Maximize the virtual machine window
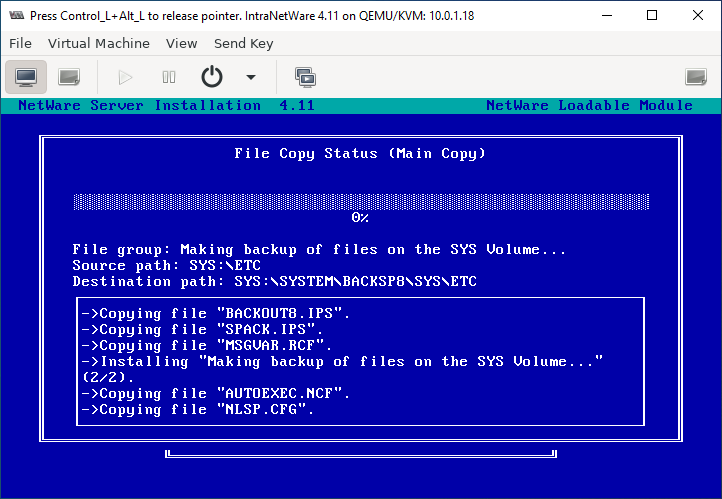 click(652, 15)
